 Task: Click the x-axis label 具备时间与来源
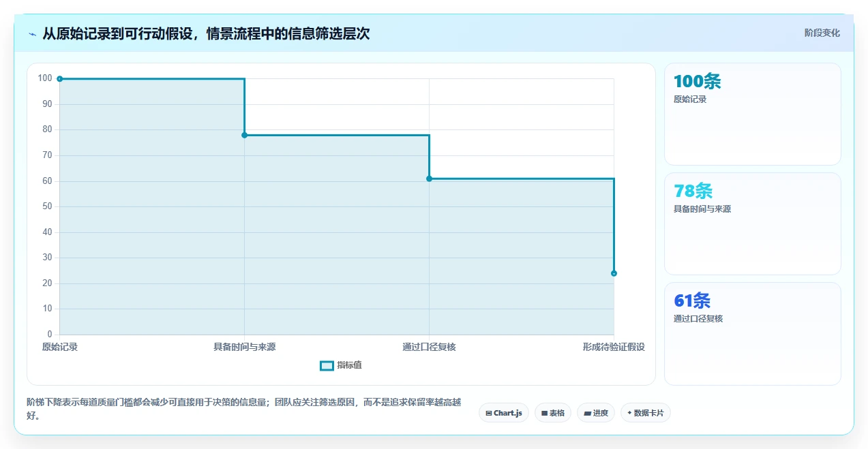245,347
